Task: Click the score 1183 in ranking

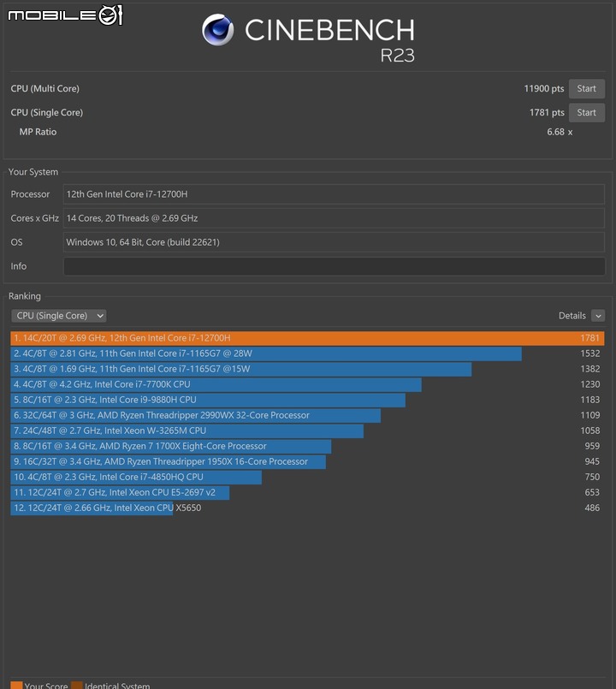Action: tap(590, 400)
